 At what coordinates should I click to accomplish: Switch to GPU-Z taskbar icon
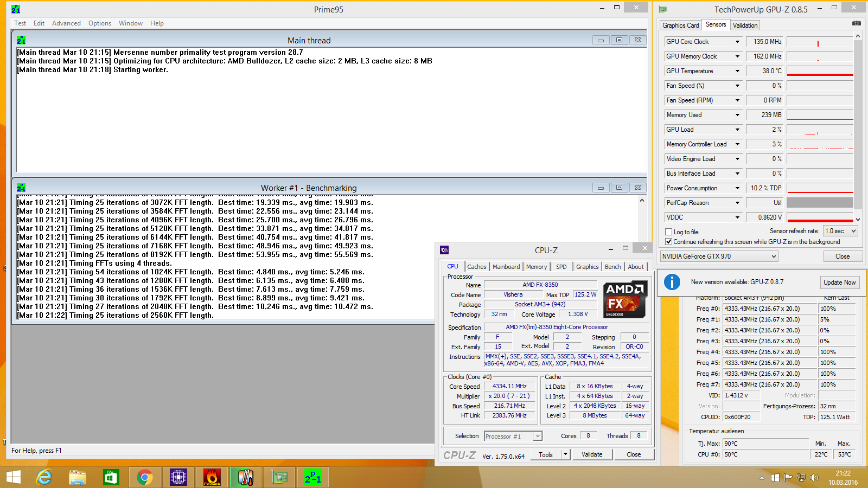click(x=279, y=477)
